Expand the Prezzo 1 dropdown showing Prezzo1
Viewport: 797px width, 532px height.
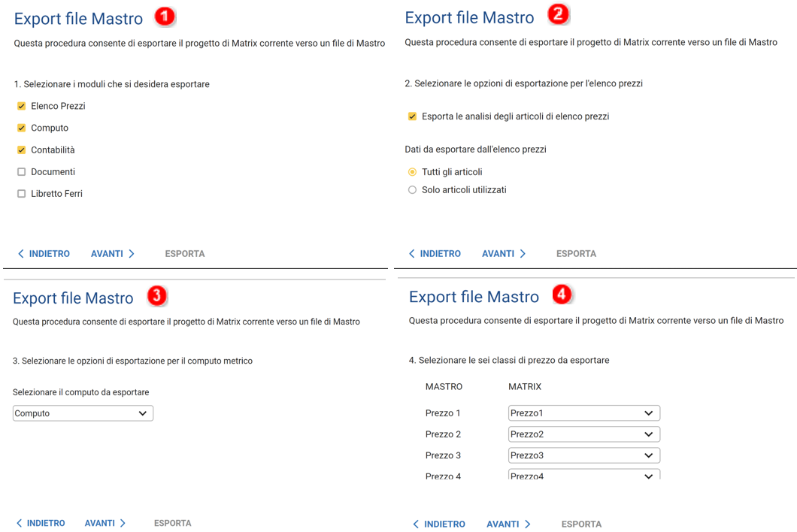coord(583,413)
